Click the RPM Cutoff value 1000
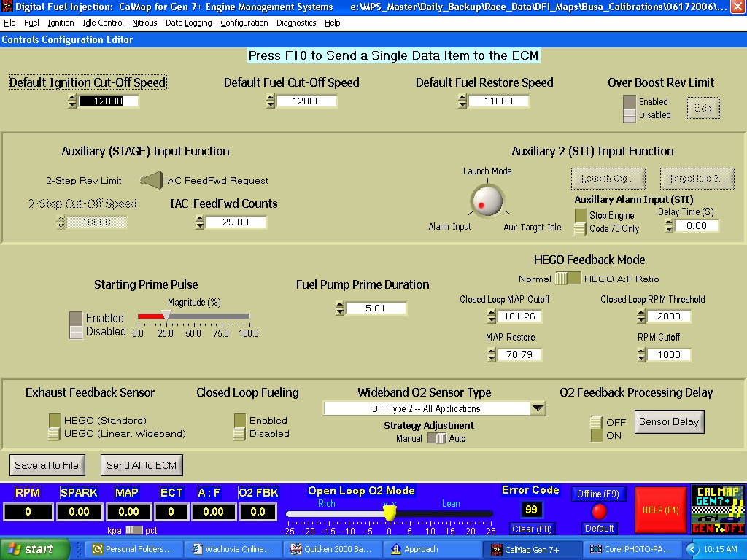Viewport: 747px width, 560px height. [669, 355]
